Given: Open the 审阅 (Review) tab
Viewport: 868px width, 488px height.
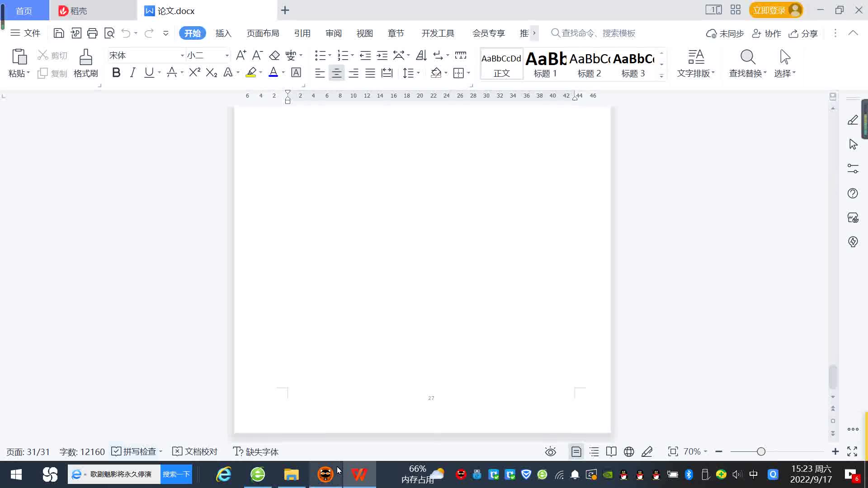Looking at the screenshot, I should [334, 33].
